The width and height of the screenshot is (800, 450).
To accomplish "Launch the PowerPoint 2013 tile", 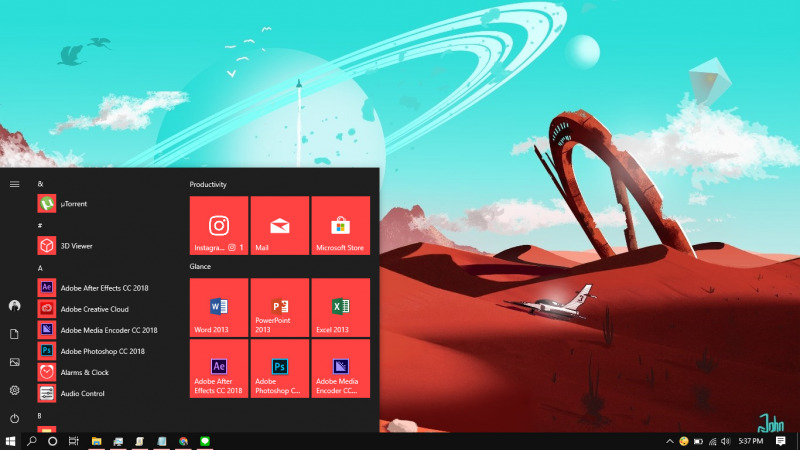I will click(x=280, y=307).
